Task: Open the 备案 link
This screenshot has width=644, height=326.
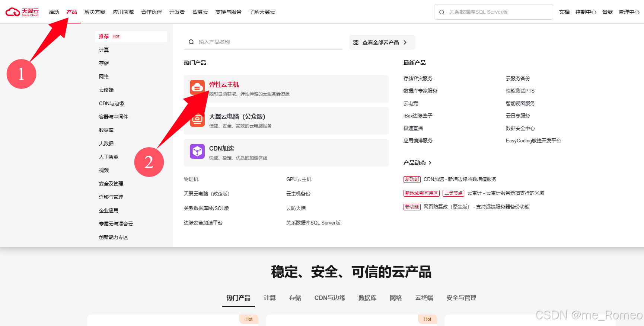Action: click(608, 12)
